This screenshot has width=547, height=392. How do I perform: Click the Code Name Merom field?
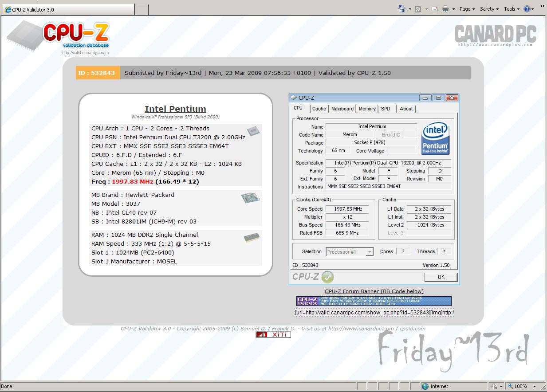[350, 134]
